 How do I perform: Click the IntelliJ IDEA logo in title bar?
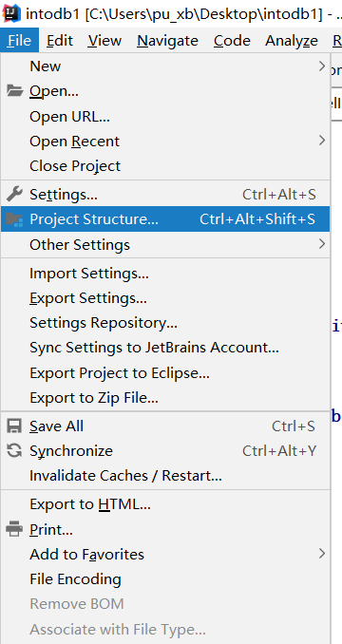click(x=11, y=14)
